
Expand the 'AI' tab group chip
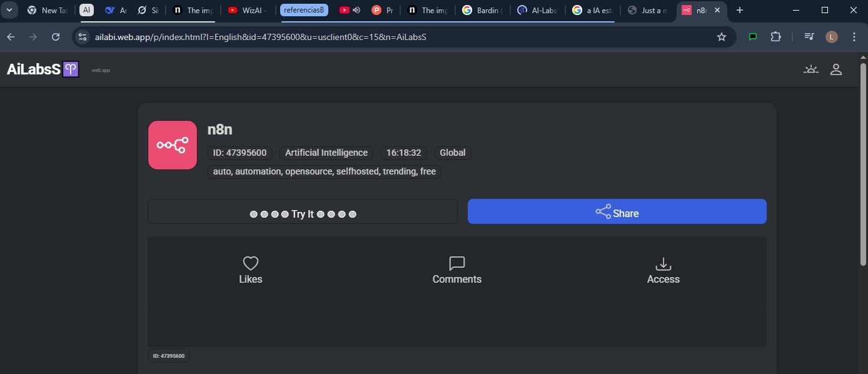click(86, 10)
